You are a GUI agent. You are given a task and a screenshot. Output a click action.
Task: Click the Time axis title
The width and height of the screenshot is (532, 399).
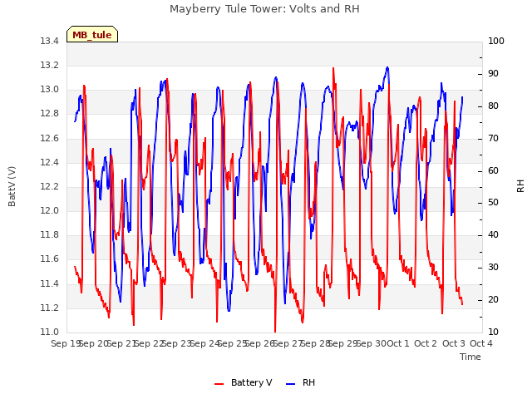click(470, 357)
